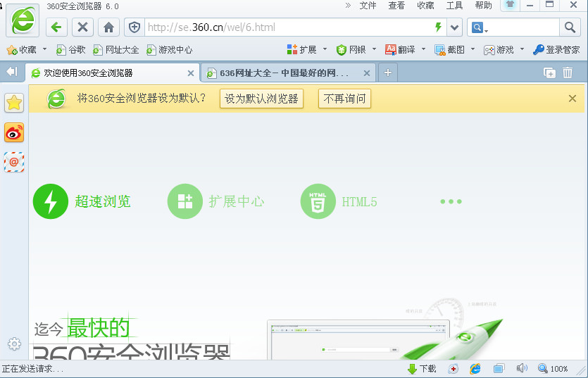
Task: Go back with the green arrow button
Action: tap(56, 27)
